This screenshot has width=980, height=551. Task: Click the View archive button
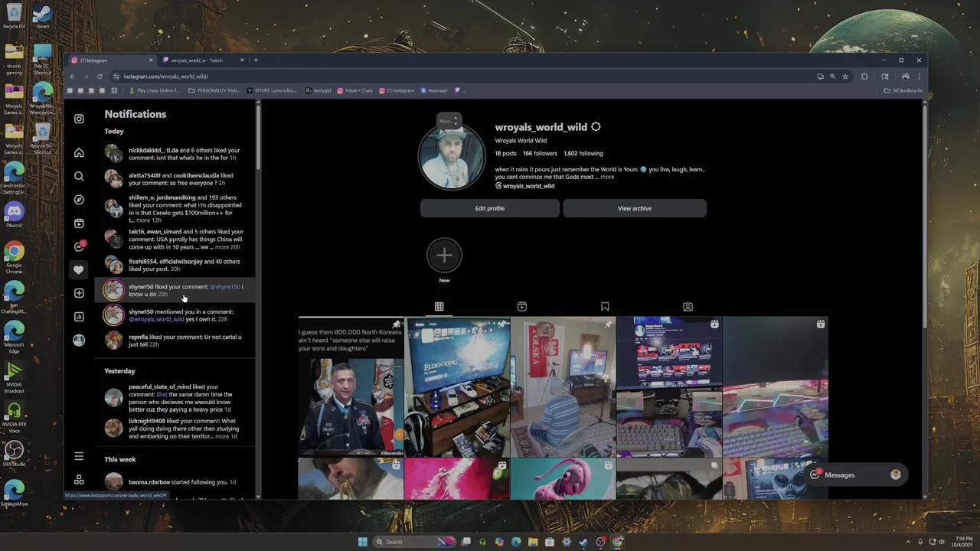[635, 208]
